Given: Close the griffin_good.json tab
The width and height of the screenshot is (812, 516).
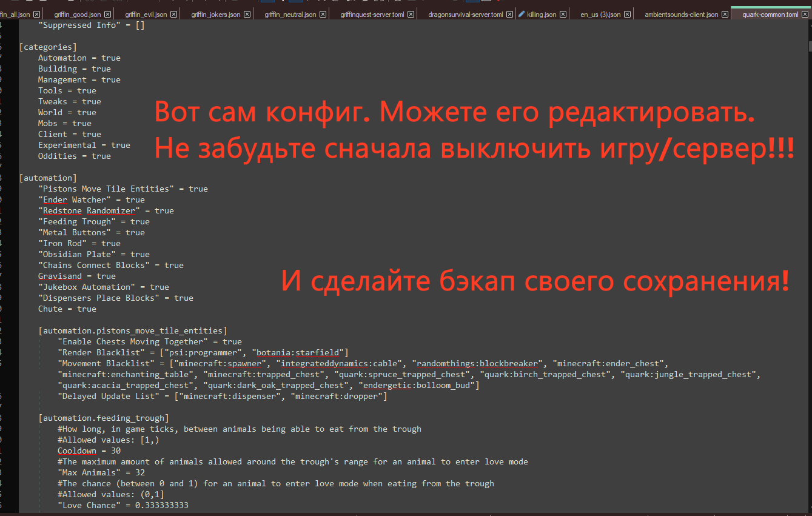Looking at the screenshot, I should click(x=108, y=14).
